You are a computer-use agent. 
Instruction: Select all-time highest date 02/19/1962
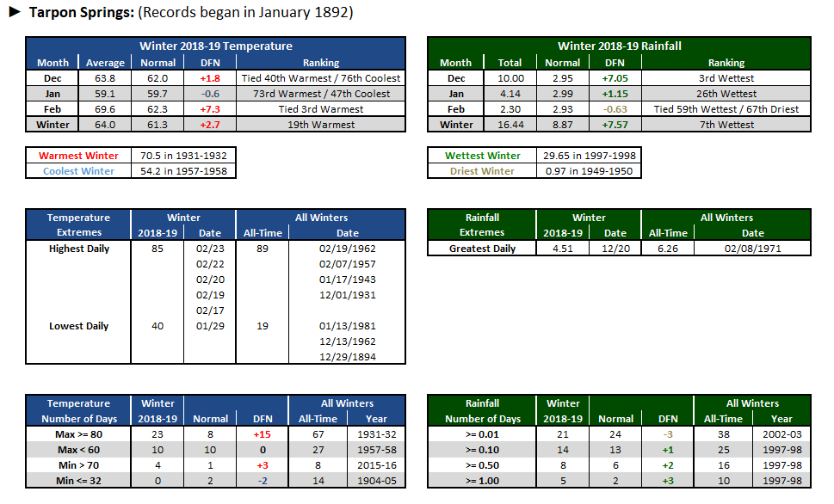[x=348, y=249]
